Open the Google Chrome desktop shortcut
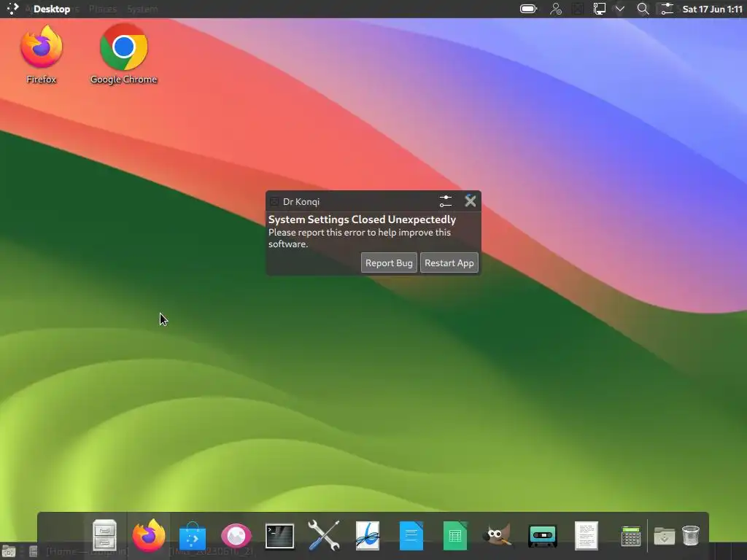Image resolution: width=747 pixels, height=560 pixels. (124, 55)
